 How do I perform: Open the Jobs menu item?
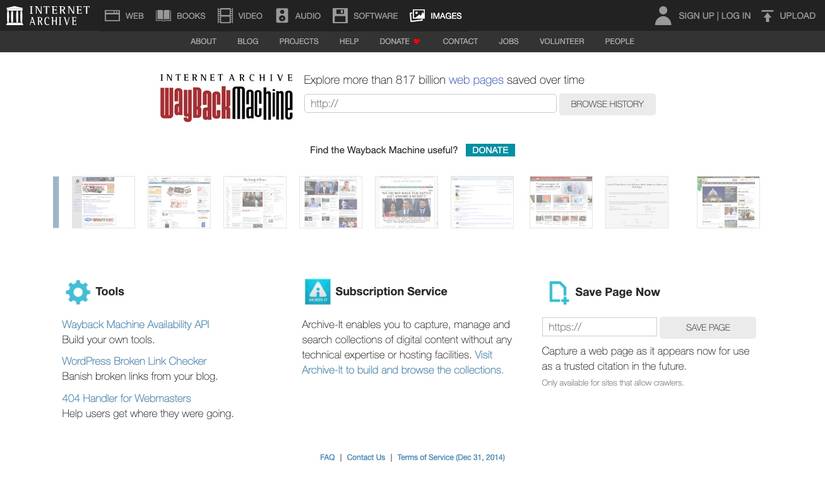click(508, 41)
